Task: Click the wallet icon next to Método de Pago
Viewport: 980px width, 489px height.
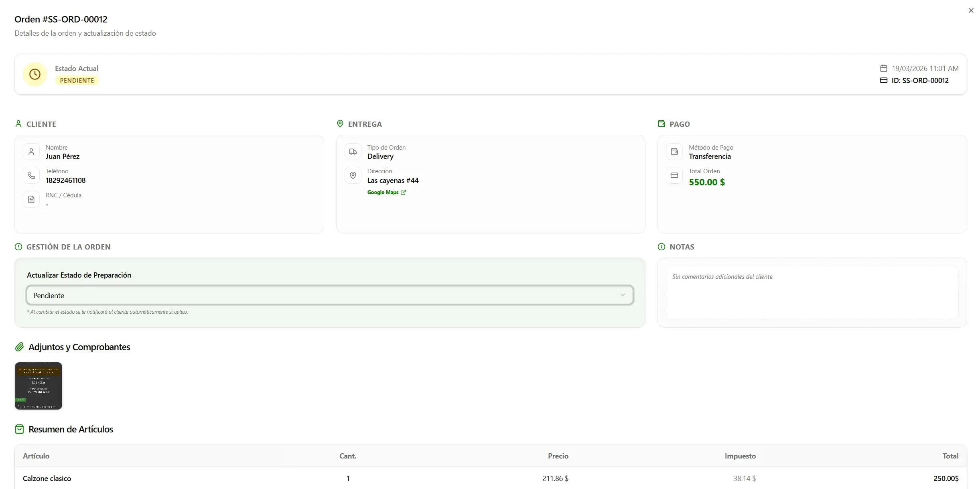Action: coord(674,151)
